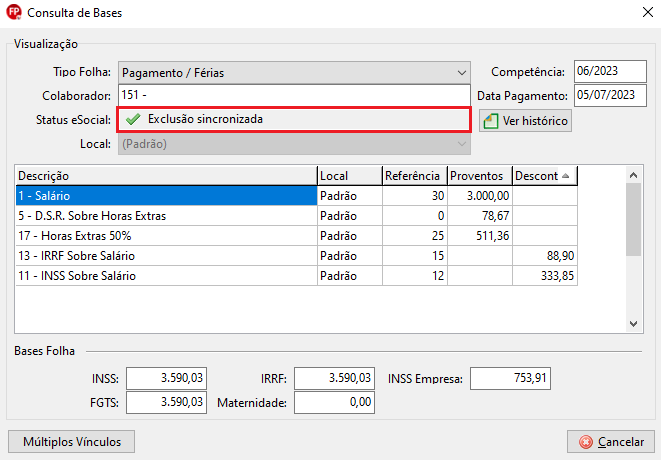Click the INSS Empresa field 753,91

[511, 378]
